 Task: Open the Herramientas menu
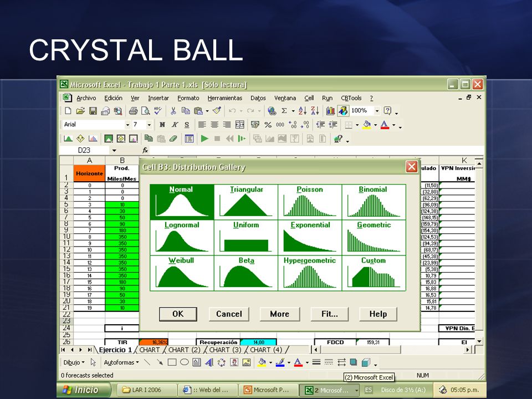224,98
